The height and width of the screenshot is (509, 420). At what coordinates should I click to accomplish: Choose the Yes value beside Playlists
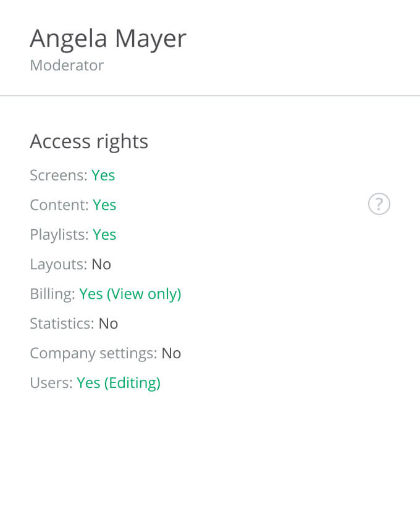click(104, 235)
